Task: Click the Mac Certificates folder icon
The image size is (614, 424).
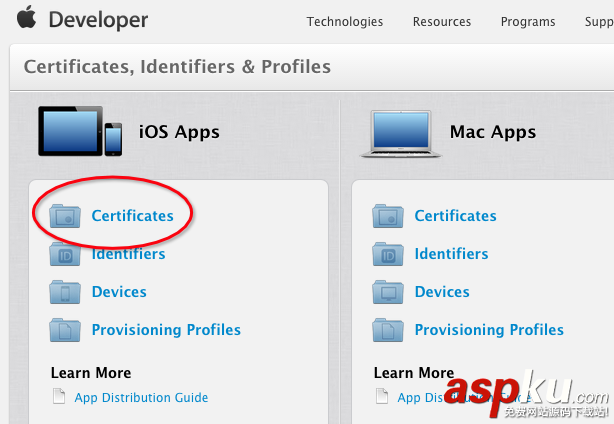Action: 388,216
